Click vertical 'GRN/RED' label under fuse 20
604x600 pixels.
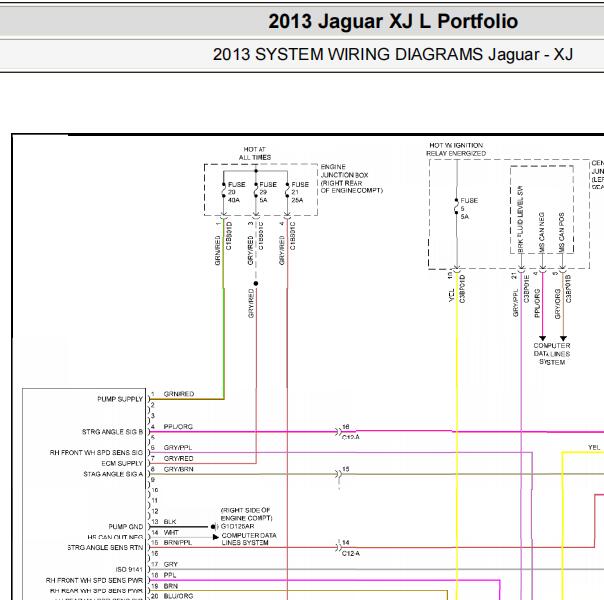(218, 250)
